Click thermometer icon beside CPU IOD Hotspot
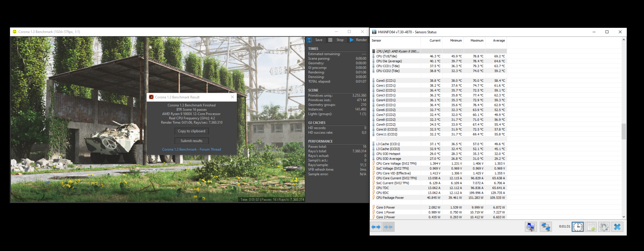The height and width of the screenshot is (251, 644). [x=373, y=154]
